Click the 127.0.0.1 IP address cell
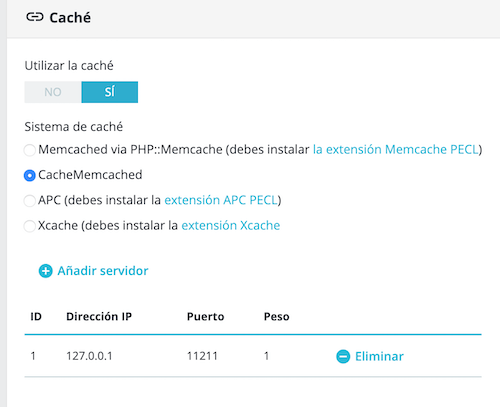500x407 pixels. click(89, 356)
